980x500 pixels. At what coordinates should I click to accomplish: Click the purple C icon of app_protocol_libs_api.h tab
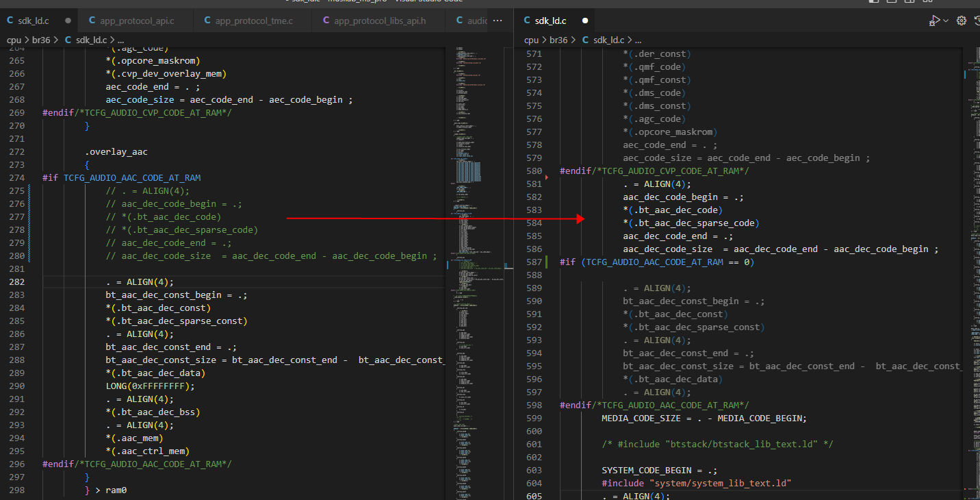click(326, 21)
